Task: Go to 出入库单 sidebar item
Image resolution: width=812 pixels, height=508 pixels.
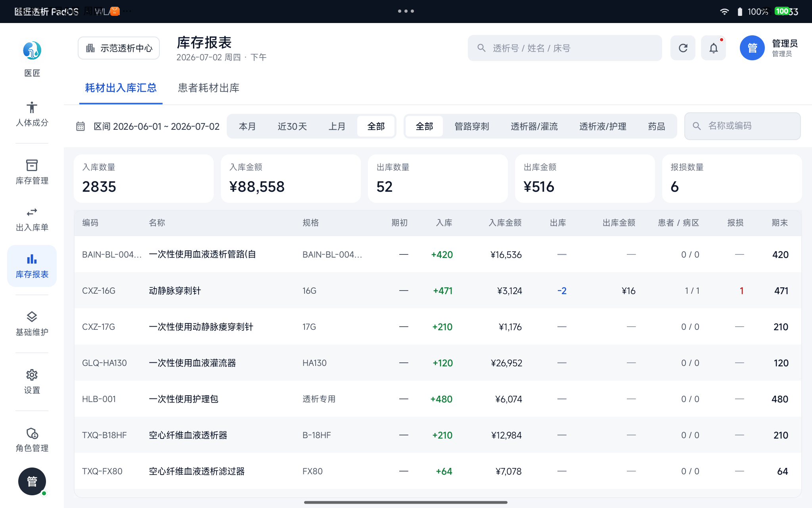Action: (32, 219)
